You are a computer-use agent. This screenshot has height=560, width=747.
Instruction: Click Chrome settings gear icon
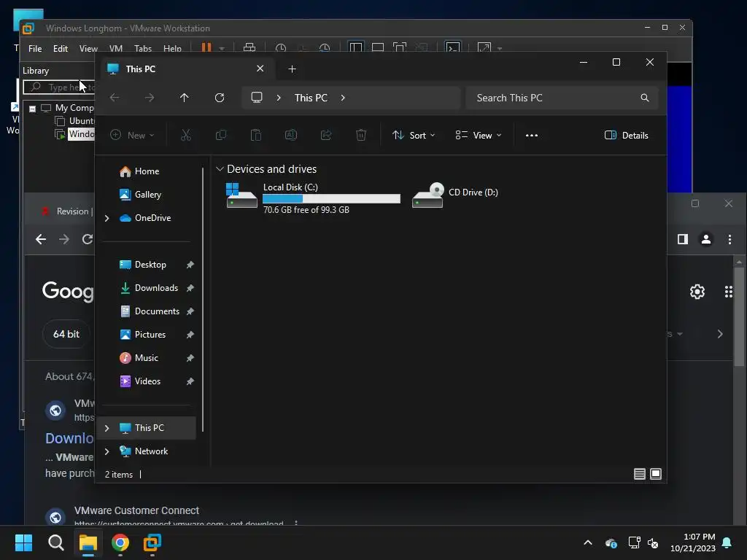pyautogui.click(x=697, y=292)
